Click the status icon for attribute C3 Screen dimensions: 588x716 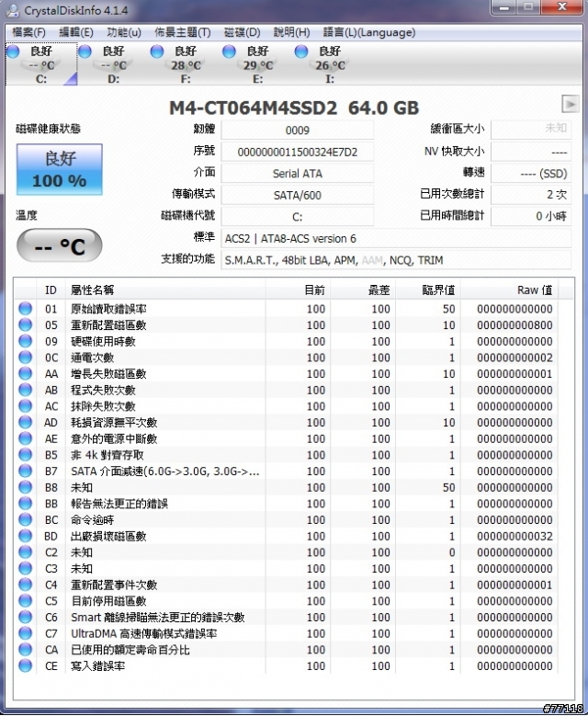pyautogui.click(x=25, y=568)
